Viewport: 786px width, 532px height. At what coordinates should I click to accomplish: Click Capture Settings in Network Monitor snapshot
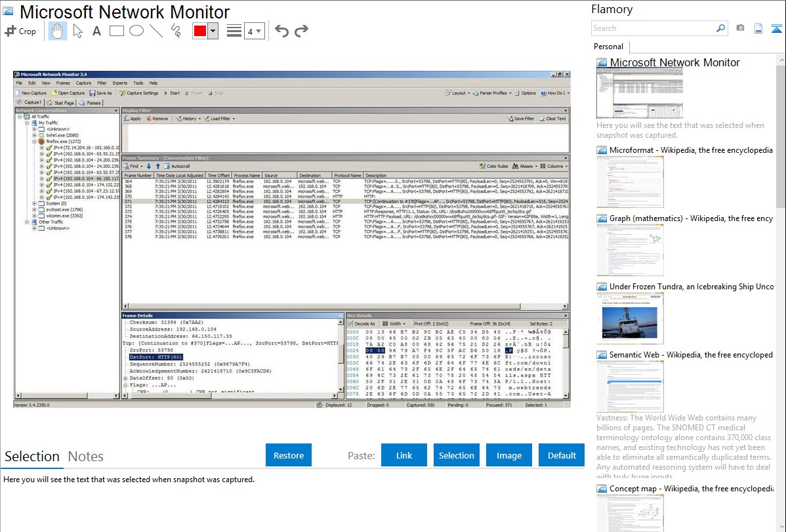point(139,93)
